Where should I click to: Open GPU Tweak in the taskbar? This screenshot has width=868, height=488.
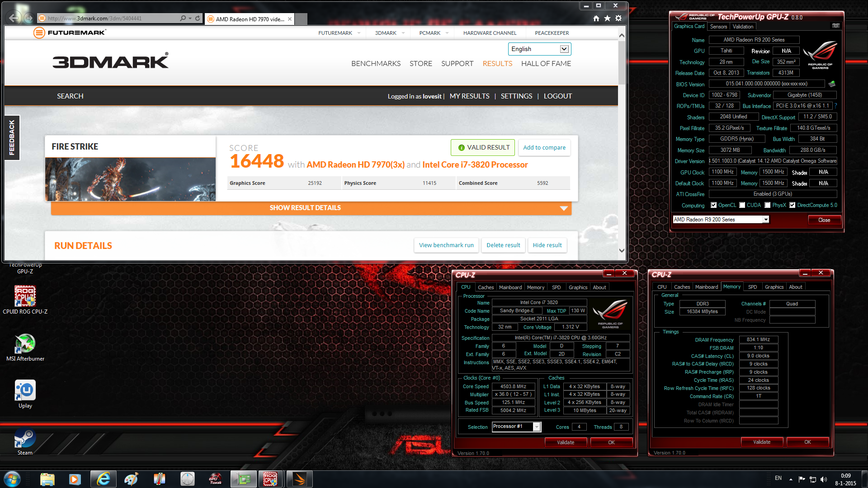216,479
